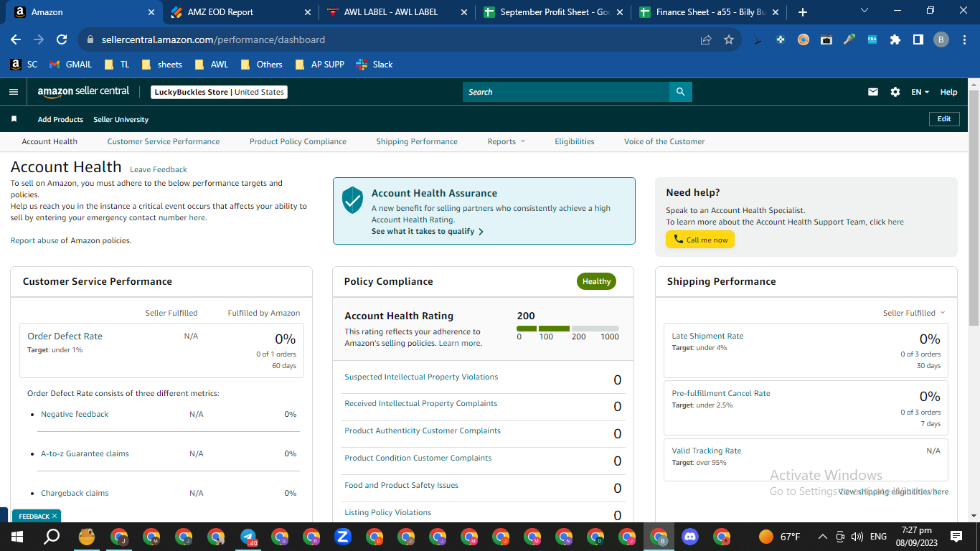Expand the Reports menu dropdown
The image size is (980, 551).
click(507, 141)
